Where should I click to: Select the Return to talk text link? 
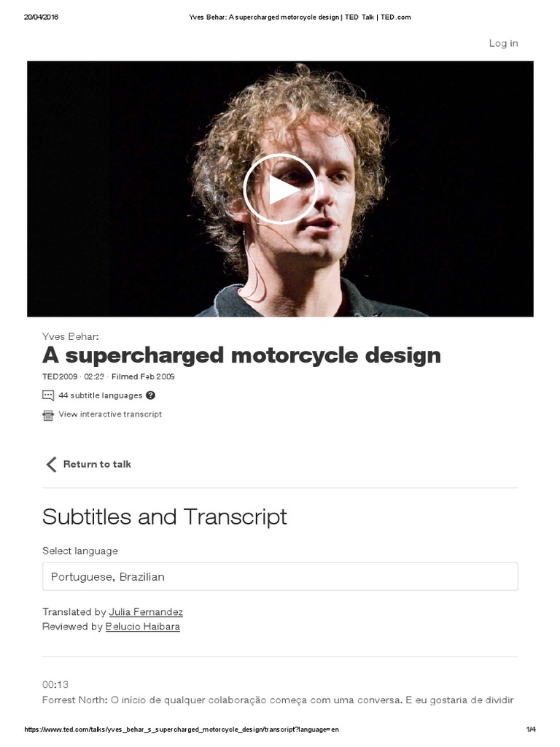click(97, 464)
